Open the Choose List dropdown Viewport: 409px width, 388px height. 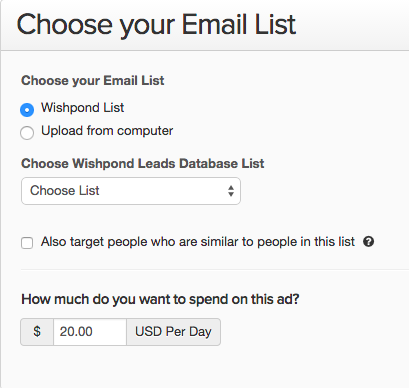131,191
